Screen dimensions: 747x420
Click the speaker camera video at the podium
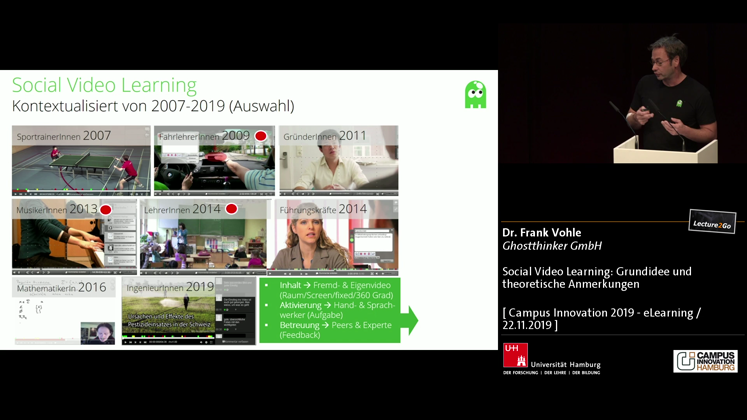622,95
